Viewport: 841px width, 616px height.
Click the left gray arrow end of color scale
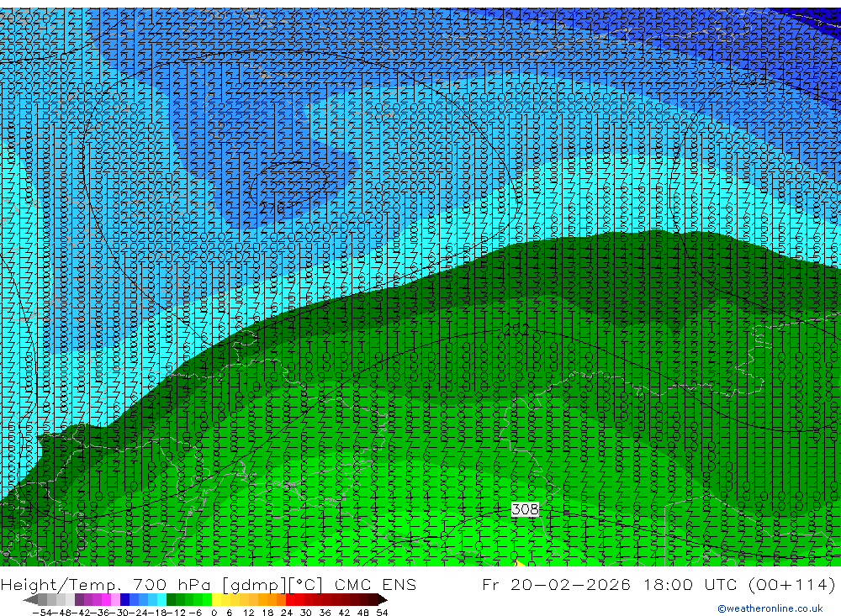[30, 600]
